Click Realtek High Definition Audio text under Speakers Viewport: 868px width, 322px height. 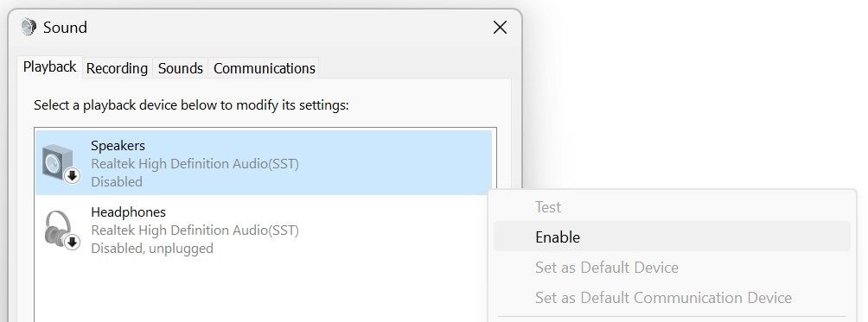195,163
